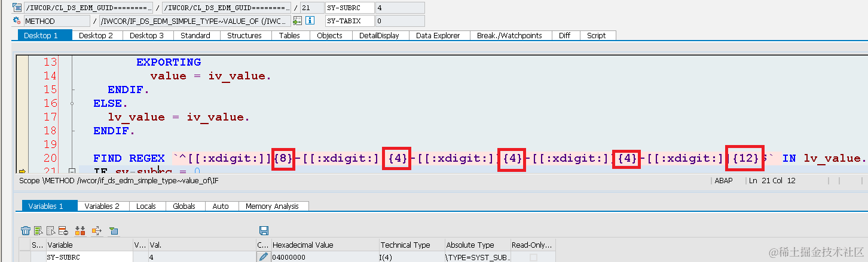Screen dimensions: 868x262
Task: Click the EXPORTING keyword on line 13
Action: 169,62
